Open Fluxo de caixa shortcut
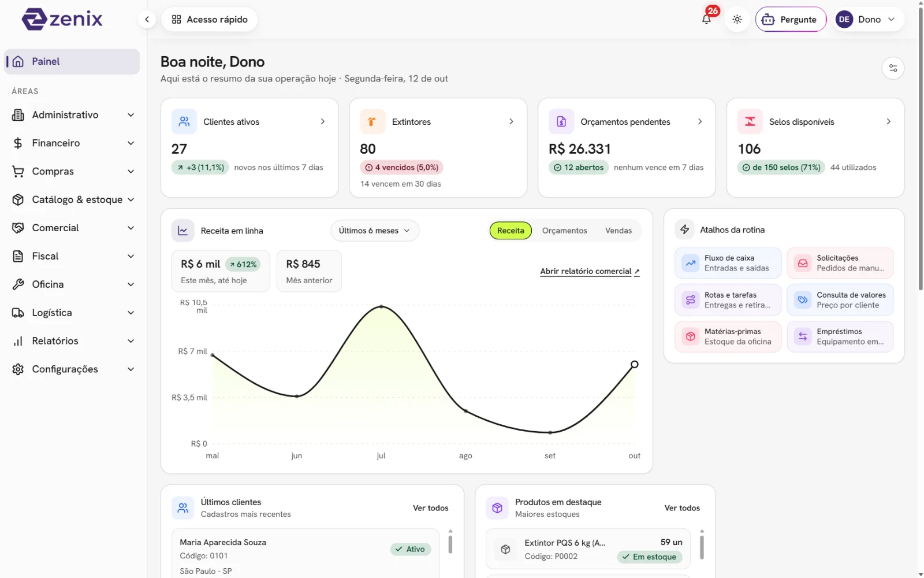The image size is (924, 578). 728,263
